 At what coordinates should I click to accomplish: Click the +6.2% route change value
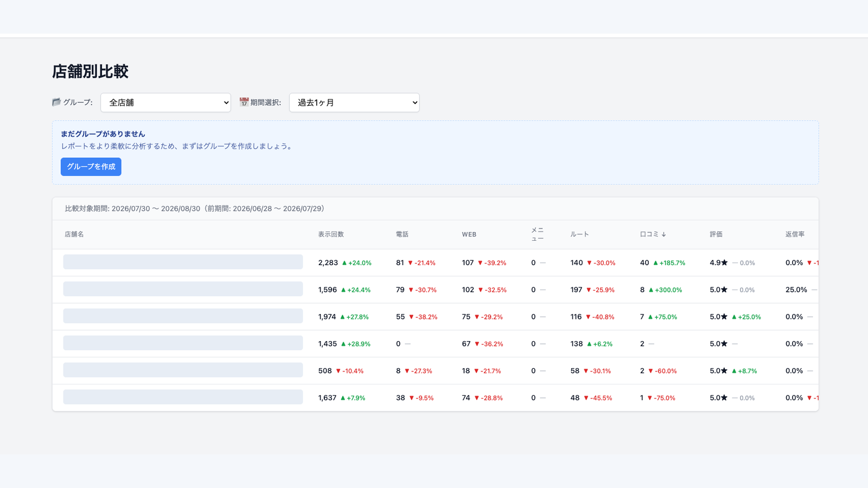coord(599,344)
